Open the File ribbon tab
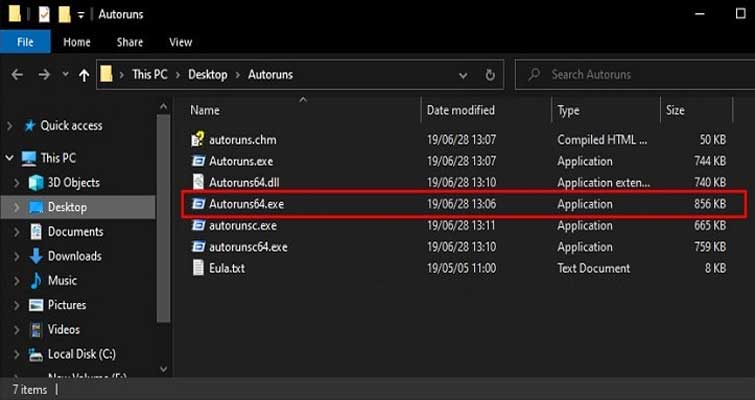Image resolution: width=755 pixels, height=400 pixels. [25, 42]
